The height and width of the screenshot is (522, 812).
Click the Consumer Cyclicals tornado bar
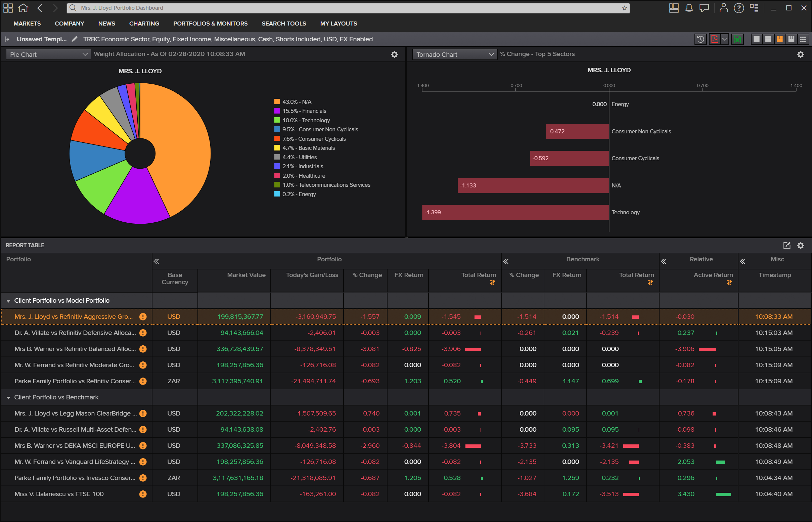[x=569, y=158]
